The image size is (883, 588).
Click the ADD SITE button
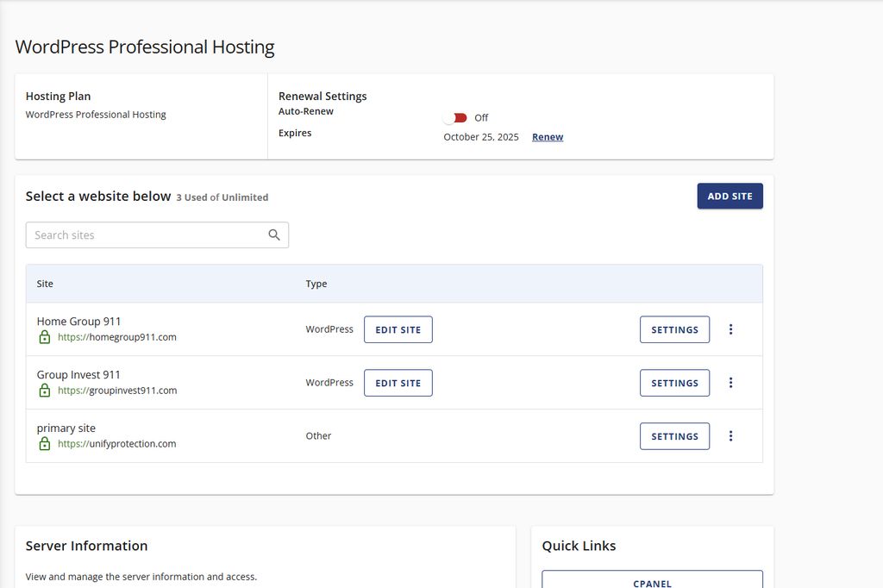[x=730, y=196]
